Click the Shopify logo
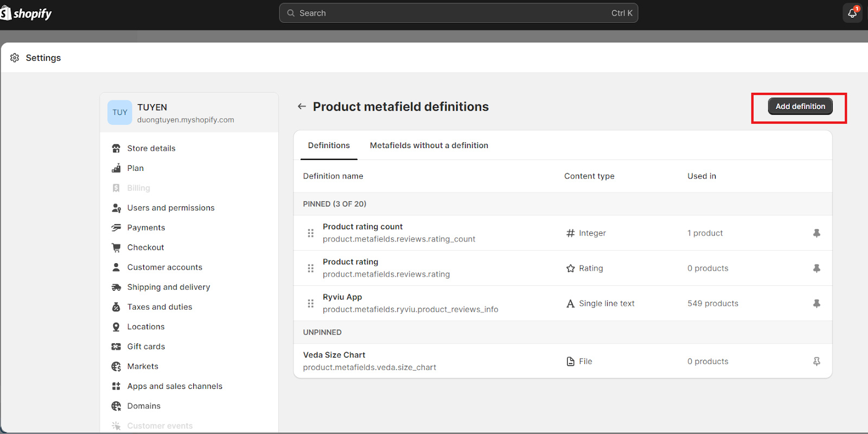 click(x=26, y=14)
